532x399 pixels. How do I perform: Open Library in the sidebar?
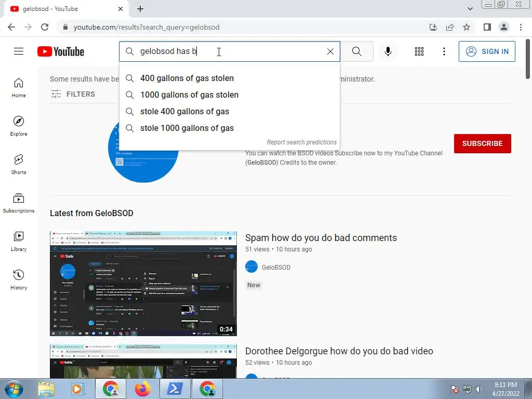pos(19,241)
